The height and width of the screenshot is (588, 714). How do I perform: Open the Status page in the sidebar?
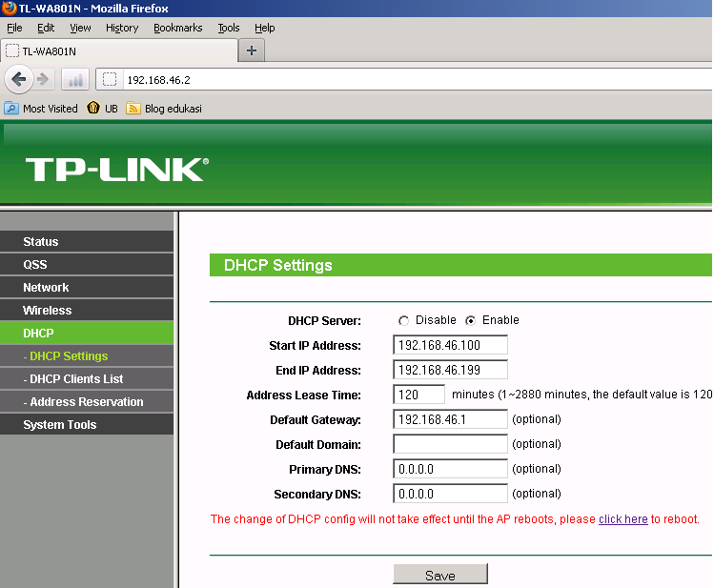click(87, 242)
